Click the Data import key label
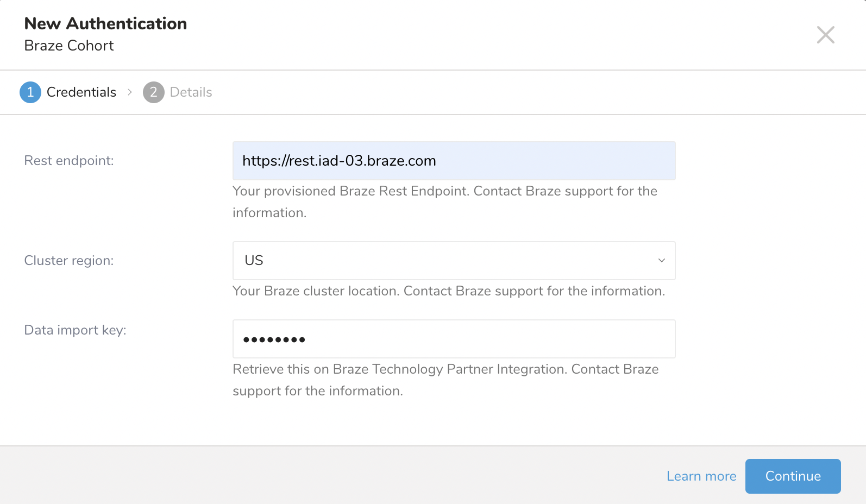This screenshot has height=504, width=866. coord(75,330)
